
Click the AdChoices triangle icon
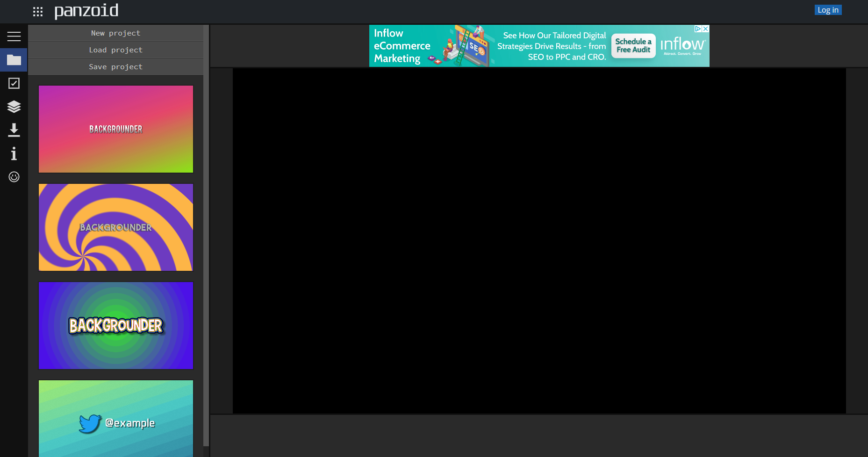pos(698,29)
